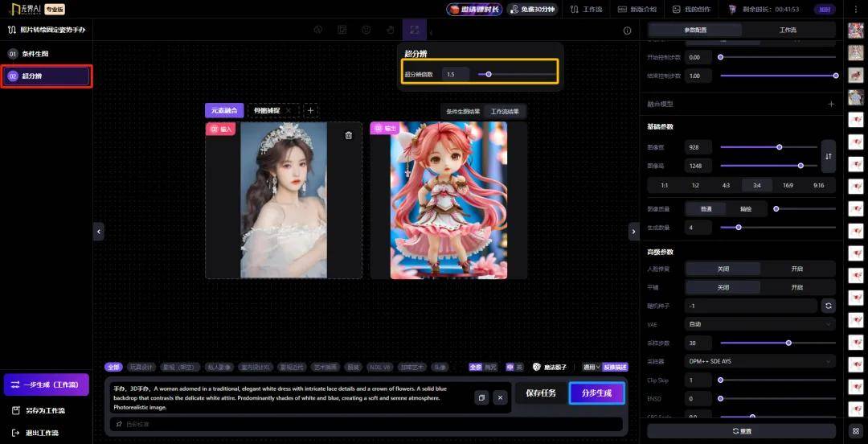Open the info icon above the canvas
This screenshot has width=868, height=444.
coord(628,31)
